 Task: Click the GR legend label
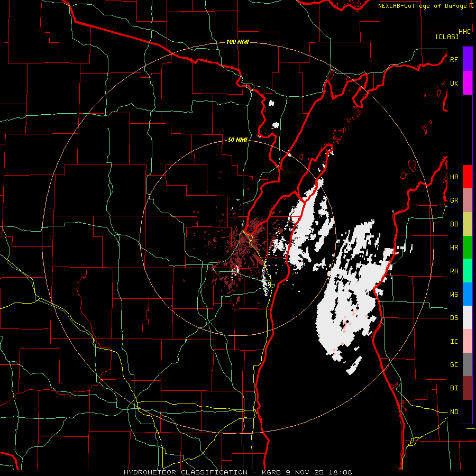(454, 200)
